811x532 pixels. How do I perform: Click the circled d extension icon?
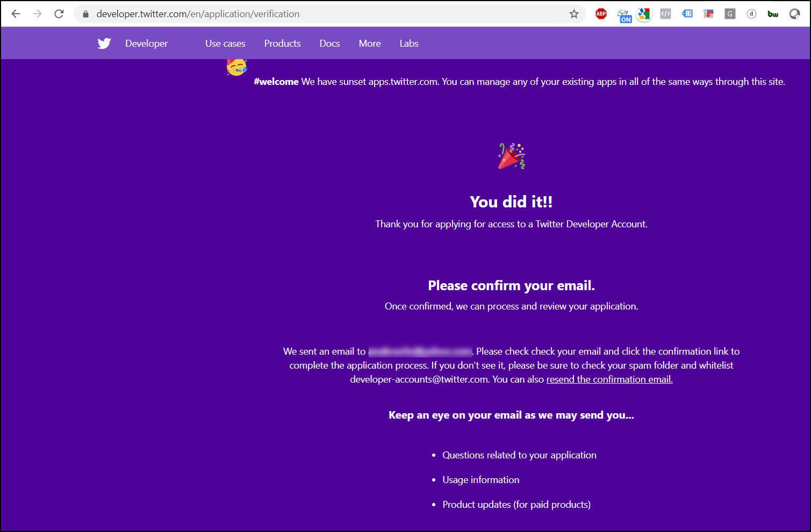pyautogui.click(x=751, y=14)
